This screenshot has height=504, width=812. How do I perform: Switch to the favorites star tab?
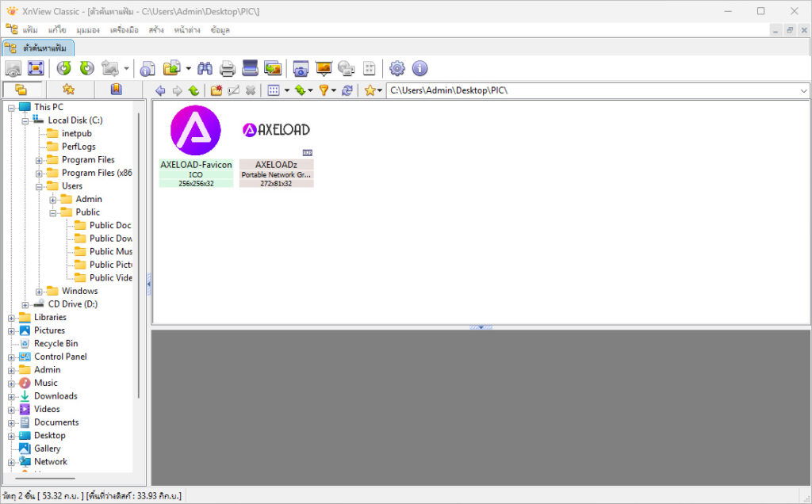click(x=69, y=90)
